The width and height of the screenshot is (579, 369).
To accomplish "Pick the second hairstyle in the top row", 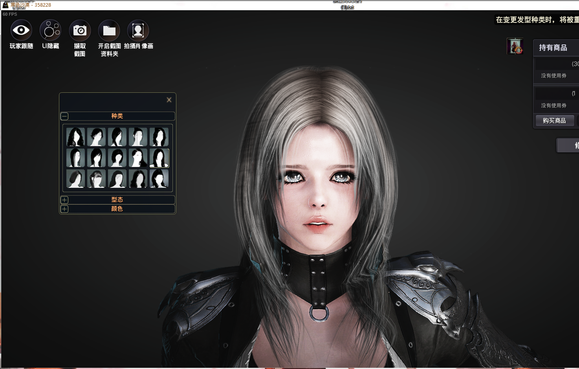I will pyautogui.click(x=96, y=137).
